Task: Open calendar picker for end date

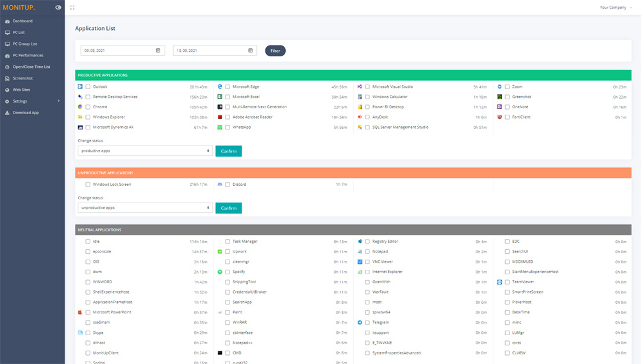Action: [x=251, y=50]
